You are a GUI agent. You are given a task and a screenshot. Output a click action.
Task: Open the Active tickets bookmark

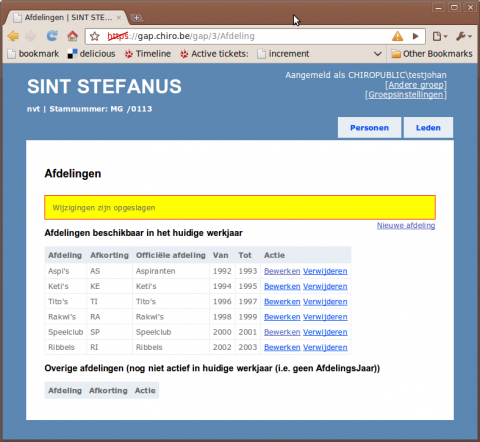214,54
